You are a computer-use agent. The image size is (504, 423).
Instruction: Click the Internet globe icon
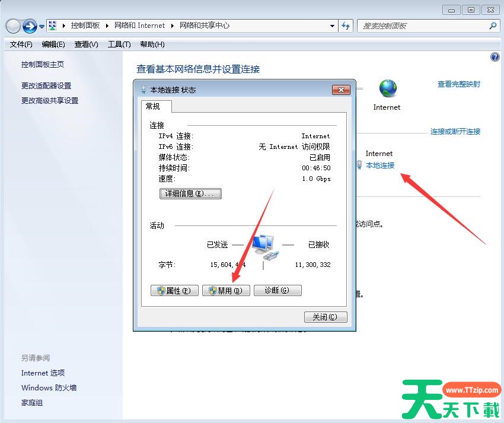click(388, 89)
